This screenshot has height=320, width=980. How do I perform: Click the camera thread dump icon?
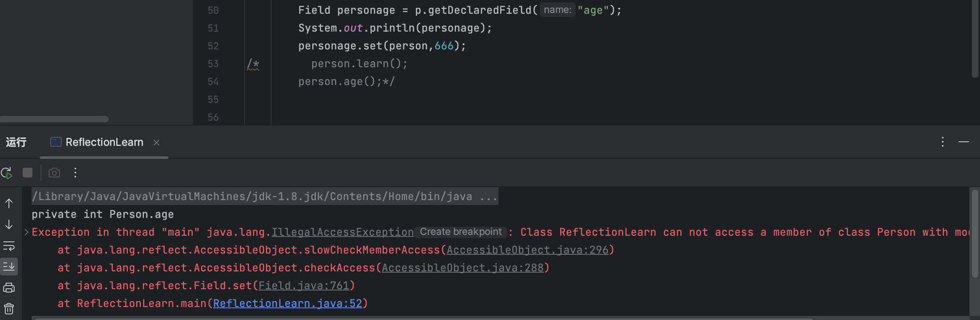[54, 173]
